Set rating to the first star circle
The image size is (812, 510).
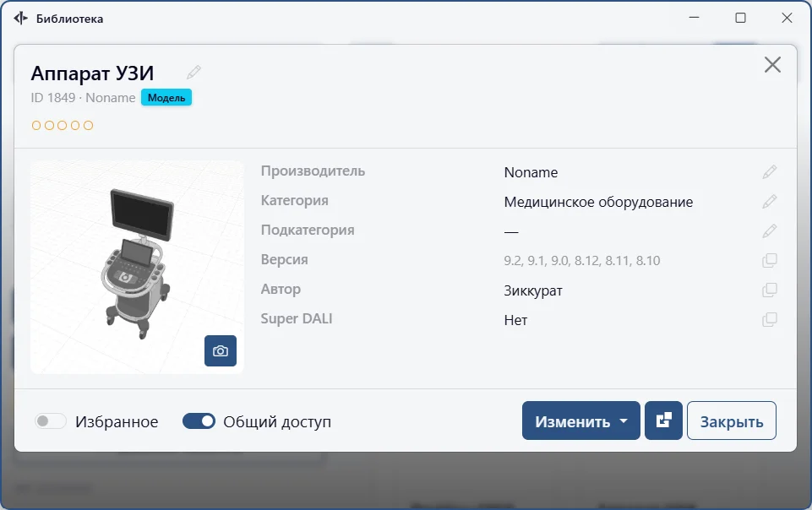click(36, 125)
